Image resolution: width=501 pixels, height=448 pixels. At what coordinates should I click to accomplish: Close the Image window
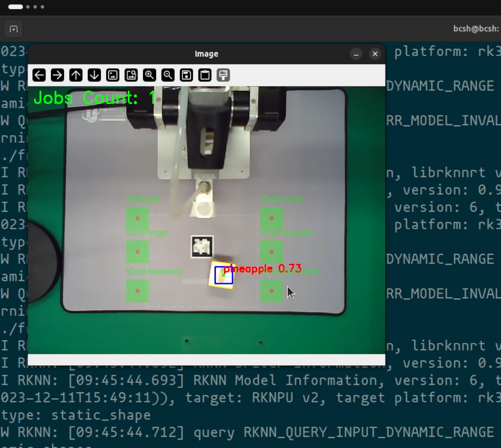coord(375,54)
